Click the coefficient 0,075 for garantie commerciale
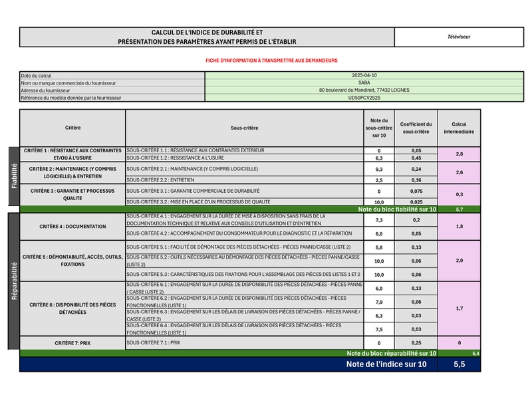The height and width of the screenshot is (399, 532). pyautogui.click(x=416, y=191)
